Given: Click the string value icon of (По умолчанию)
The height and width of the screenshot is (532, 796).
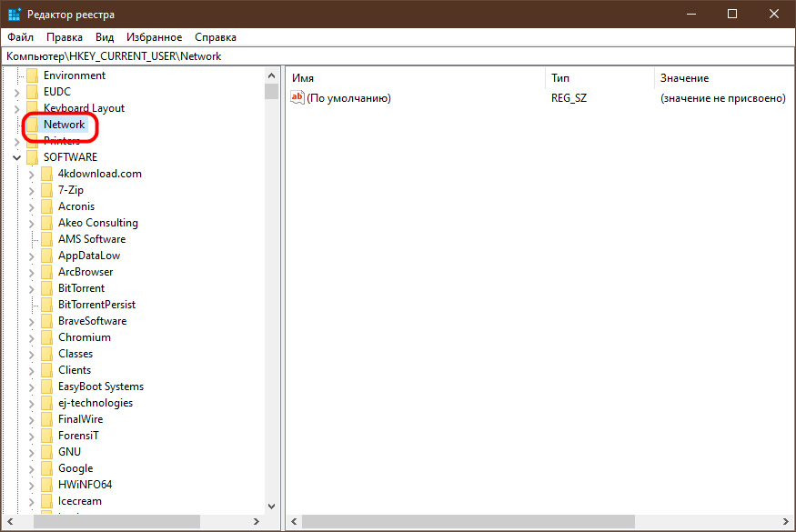Looking at the screenshot, I should point(297,97).
